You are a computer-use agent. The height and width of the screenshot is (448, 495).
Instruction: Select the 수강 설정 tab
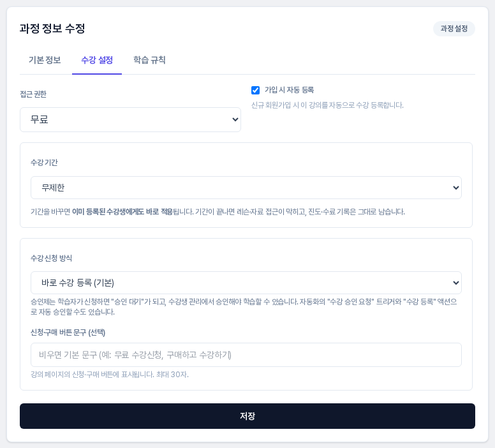97,60
